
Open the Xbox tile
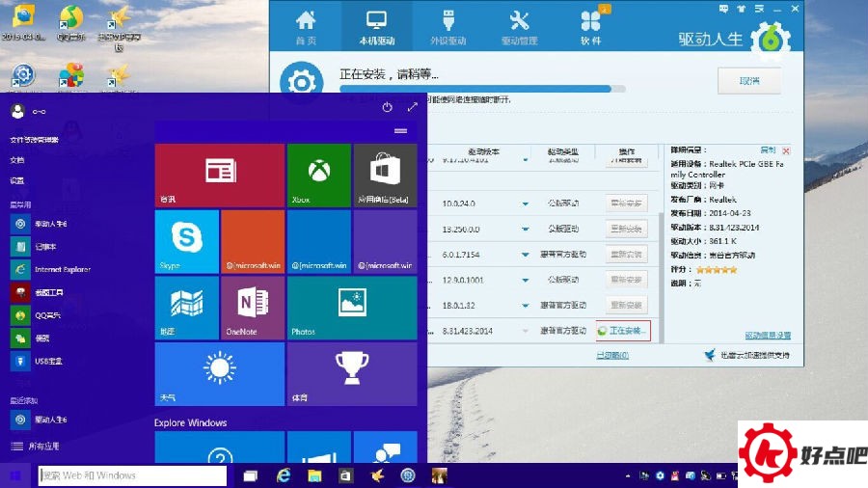tap(319, 176)
